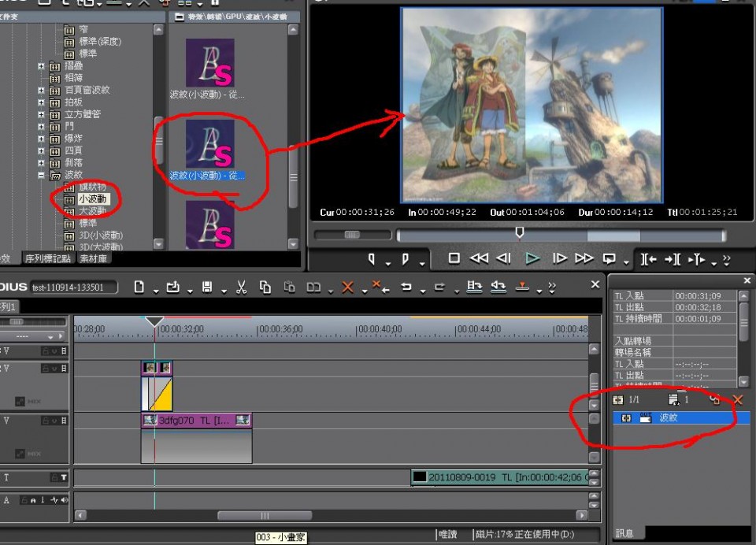Click the red X Delete icon in timeline toolbar
The height and width of the screenshot is (545, 756).
pos(347,287)
